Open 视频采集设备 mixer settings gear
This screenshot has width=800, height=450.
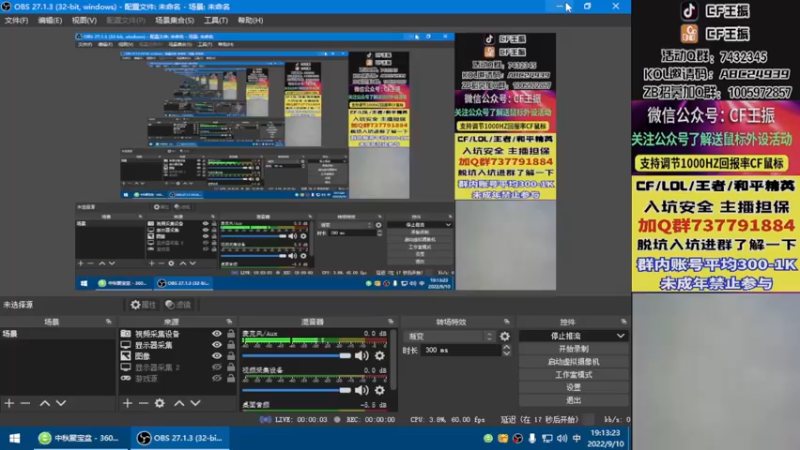380,390
